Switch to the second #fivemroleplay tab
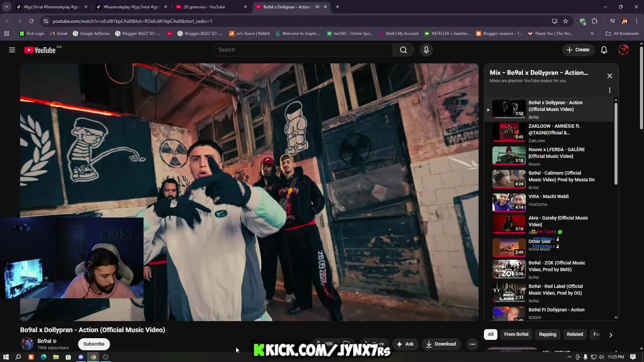The image size is (644, 362). pyautogui.click(x=131, y=7)
